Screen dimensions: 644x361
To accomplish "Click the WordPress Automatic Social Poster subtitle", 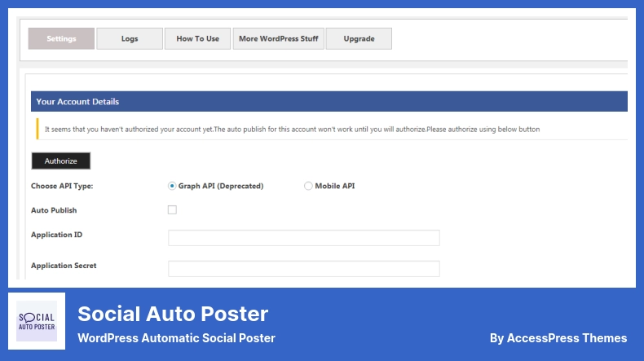I will click(x=176, y=338).
